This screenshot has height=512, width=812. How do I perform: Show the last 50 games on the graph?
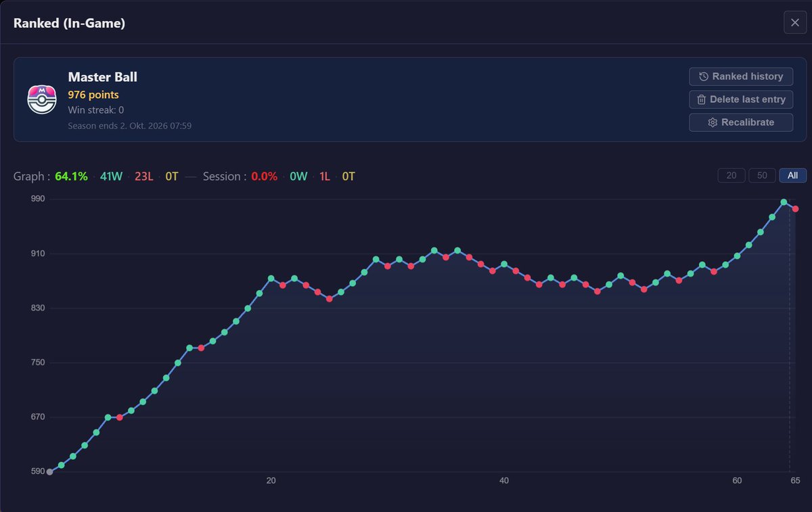coord(762,176)
